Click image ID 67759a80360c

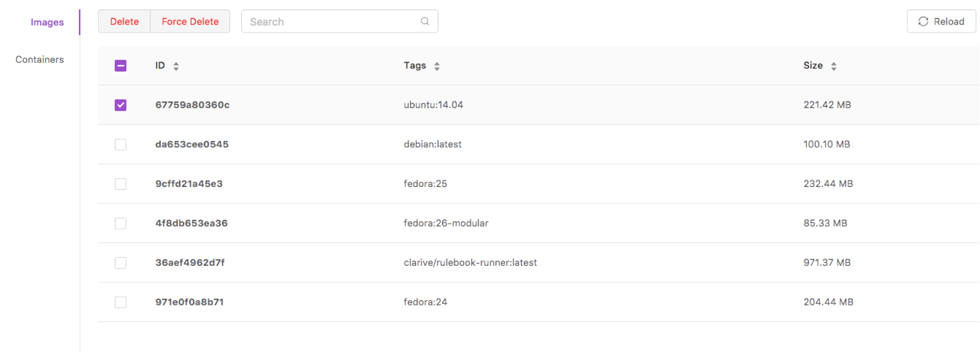click(193, 105)
